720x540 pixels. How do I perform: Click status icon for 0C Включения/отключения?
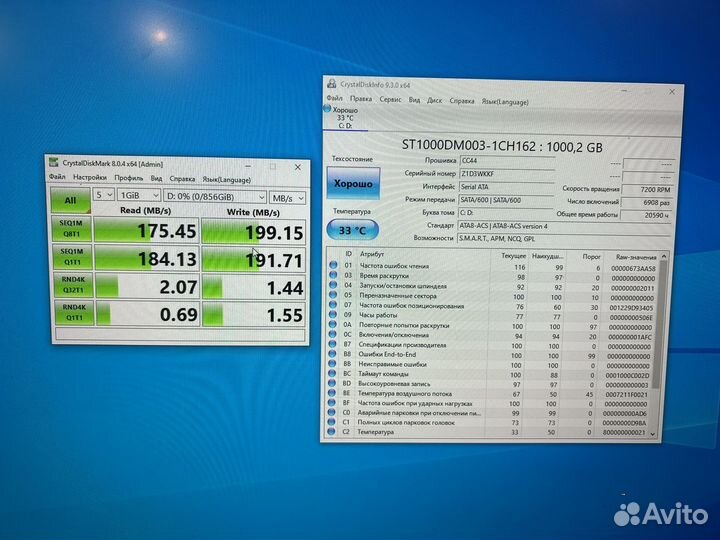(x=333, y=334)
